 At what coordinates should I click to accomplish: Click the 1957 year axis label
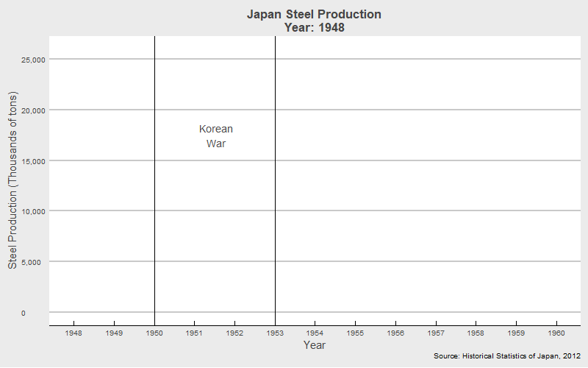436,333
